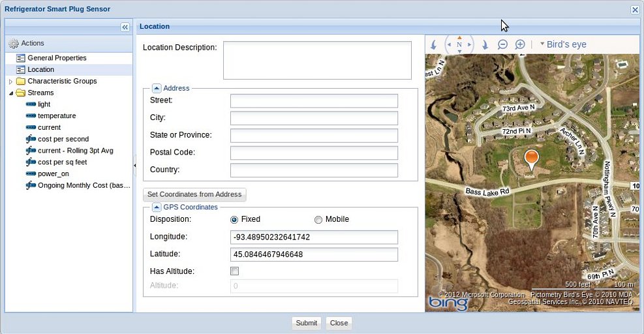Click the Bing logo on map
The image size is (644, 334).
click(448, 303)
